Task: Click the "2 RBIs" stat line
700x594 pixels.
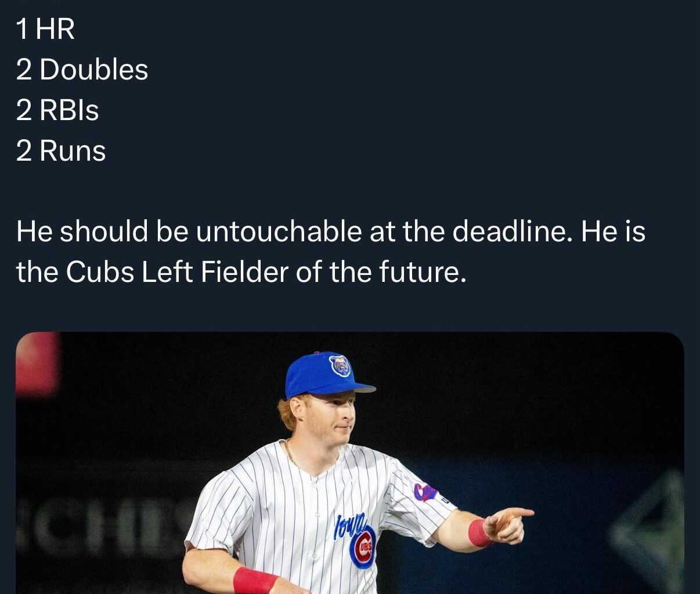Action: point(57,110)
